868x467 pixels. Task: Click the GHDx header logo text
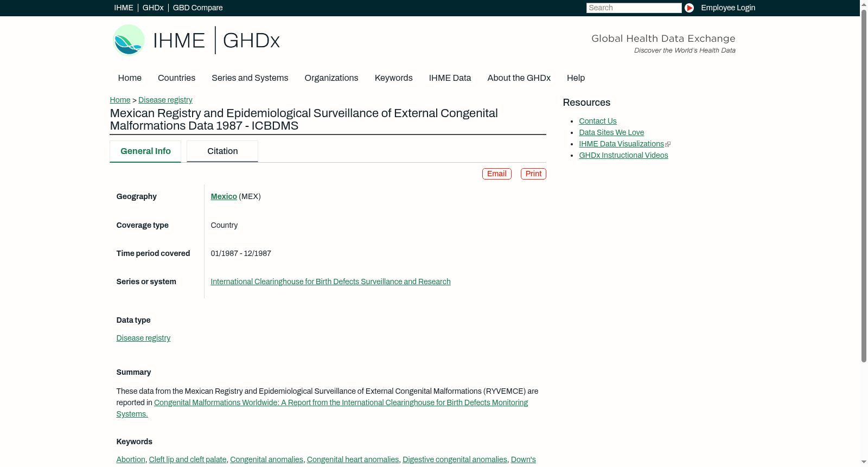(x=251, y=41)
